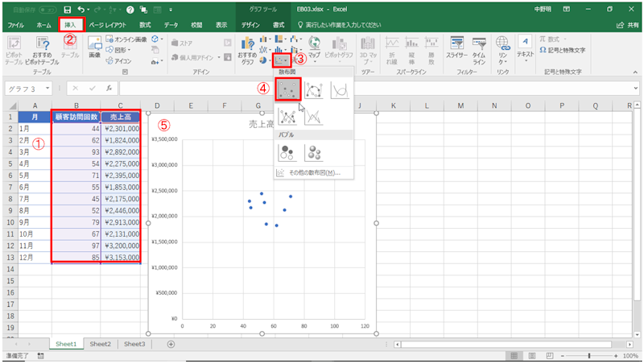Switch to Page Layout view in status bar
The width and height of the screenshot is (644, 364).
tap(533, 355)
